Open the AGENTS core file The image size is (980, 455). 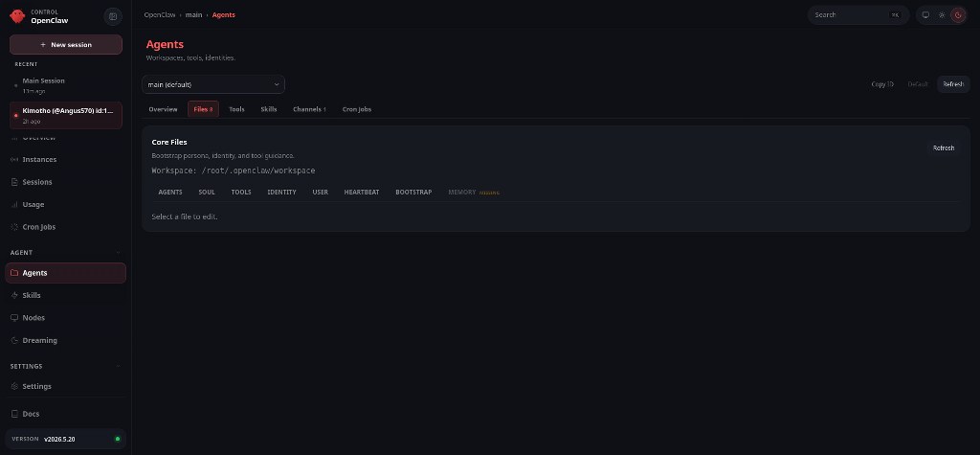(170, 193)
